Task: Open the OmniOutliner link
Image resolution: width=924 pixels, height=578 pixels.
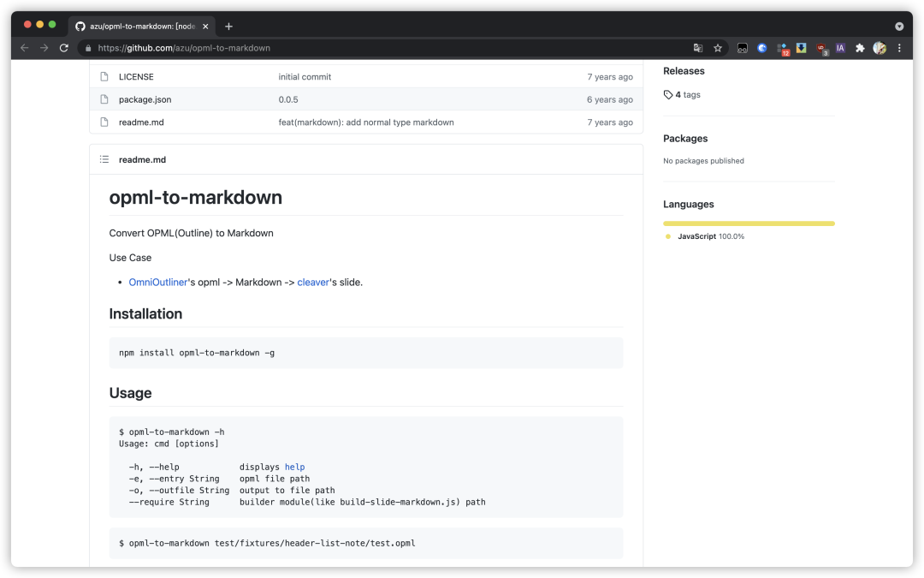Action: click(x=158, y=281)
